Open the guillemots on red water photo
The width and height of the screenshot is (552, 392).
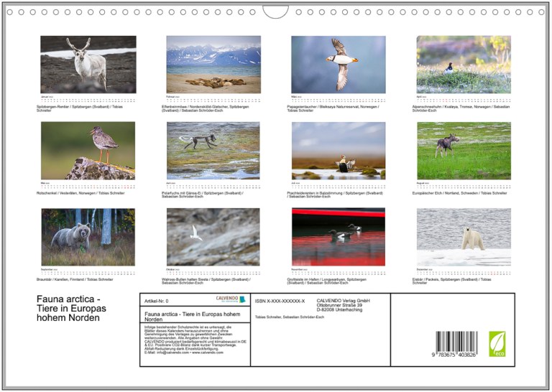(x=338, y=237)
